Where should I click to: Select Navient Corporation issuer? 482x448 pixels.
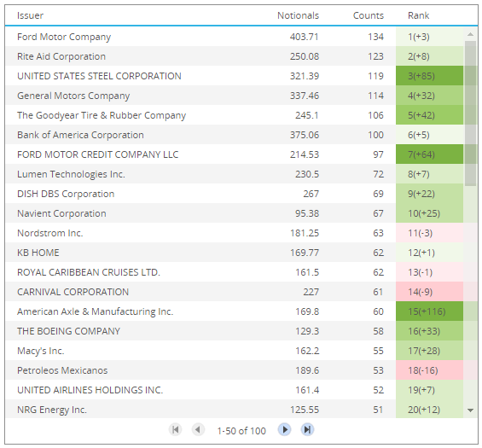(x=61, y=213)
